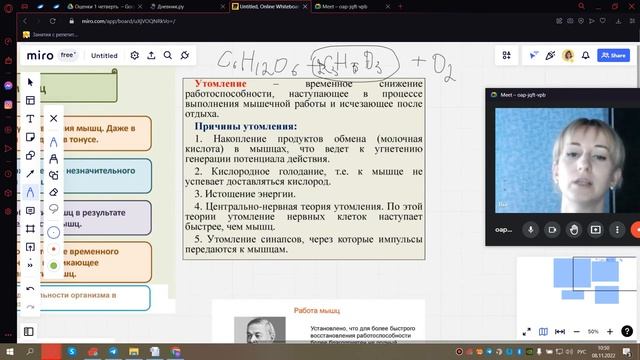The width and height of the screenshot is (640, 360).
Task: Click the free plan badge
Action: pyautogui.click(x=68, y=55)
